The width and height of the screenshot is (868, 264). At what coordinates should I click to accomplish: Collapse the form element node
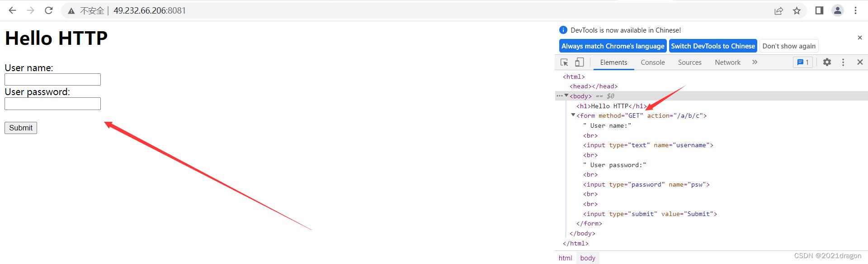pos(573,115)
